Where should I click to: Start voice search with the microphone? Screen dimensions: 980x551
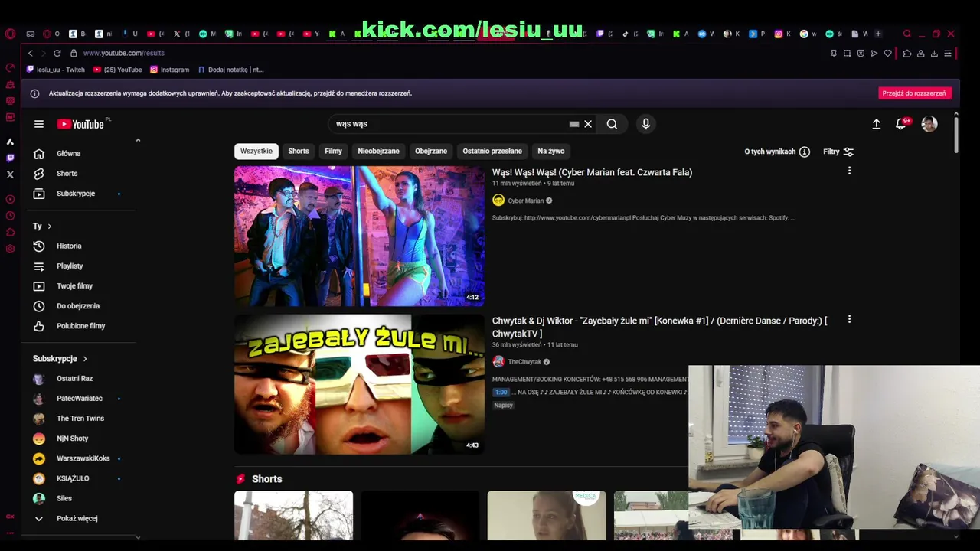point(645,124)
